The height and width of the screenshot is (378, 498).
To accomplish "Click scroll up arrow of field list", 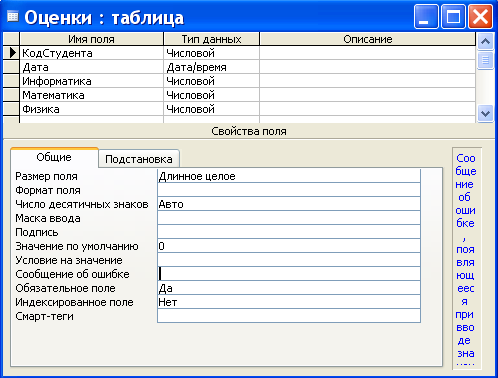I will [485, 41].
